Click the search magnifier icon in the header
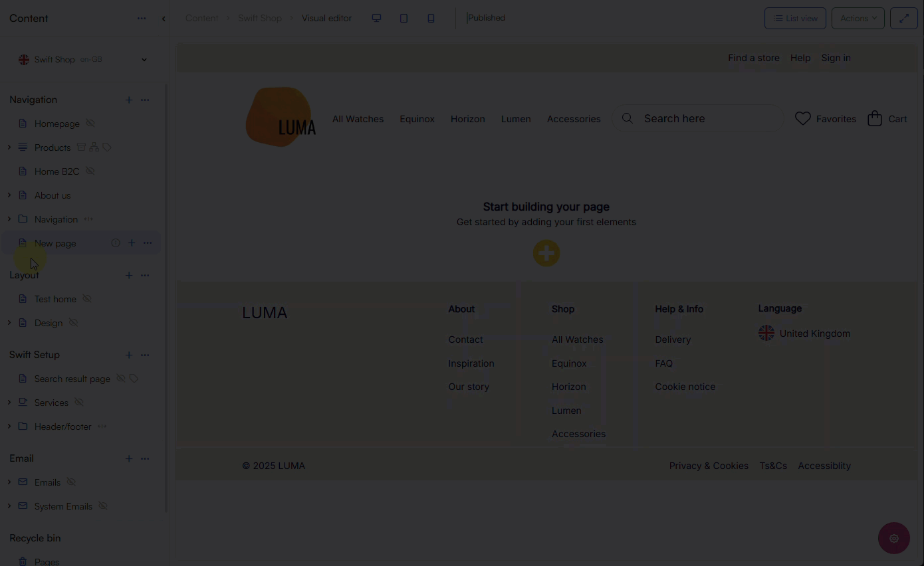Image resolution: width=924 pixels, height=566 pixels. coord(627,118)
